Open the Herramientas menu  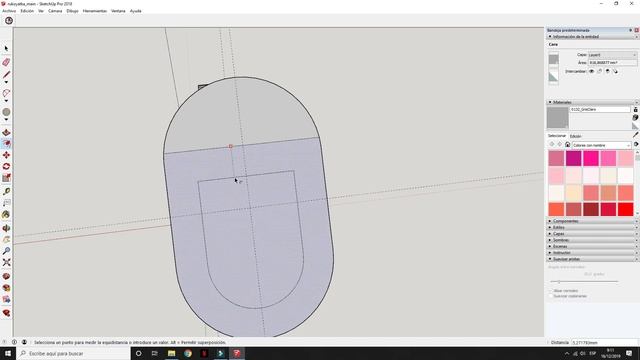95,11
